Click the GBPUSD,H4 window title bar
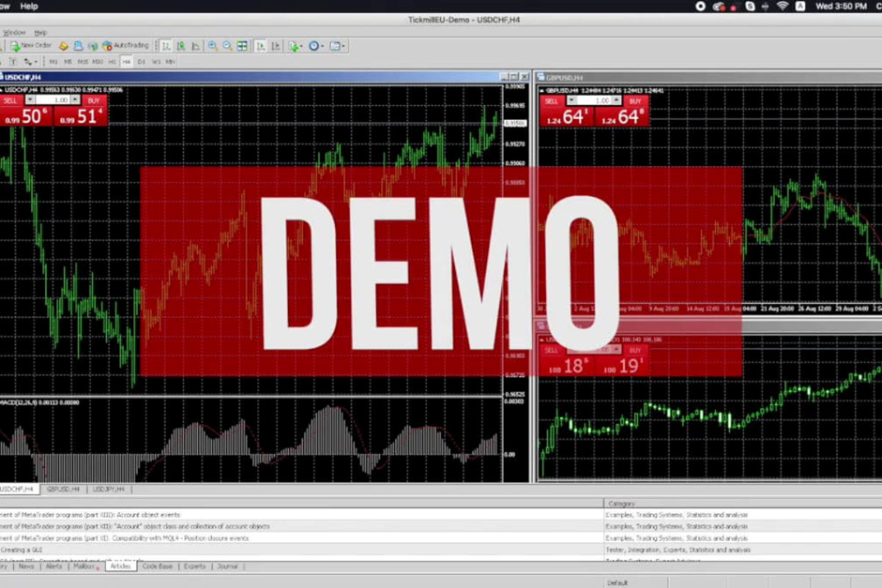This screenshot has width=882, height=588. (708, 78)
